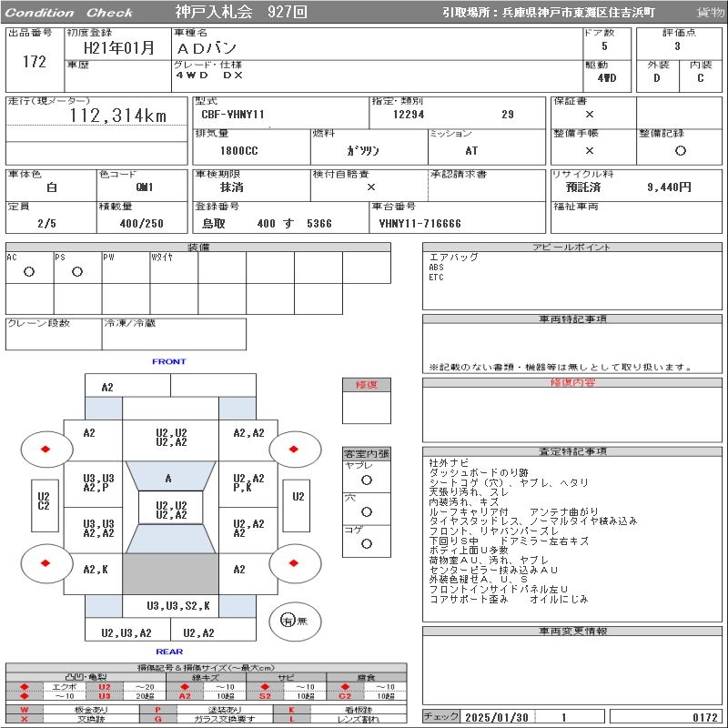Viewport: 728px width, 728px height.
Task: Click the × mark under 保証書
Action: (590, 115)
